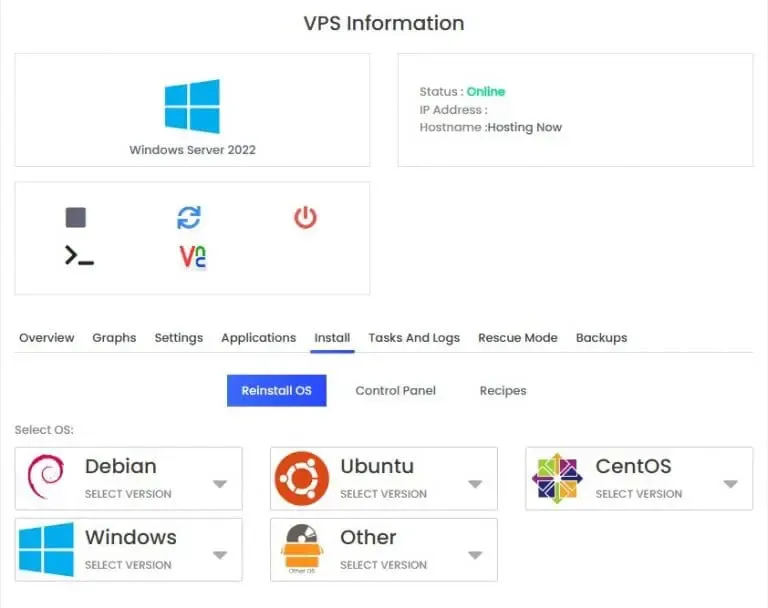This screenshot has height=608, width=768.
Task: Click the blue restart arrows icon
Action: coord(189,218)
